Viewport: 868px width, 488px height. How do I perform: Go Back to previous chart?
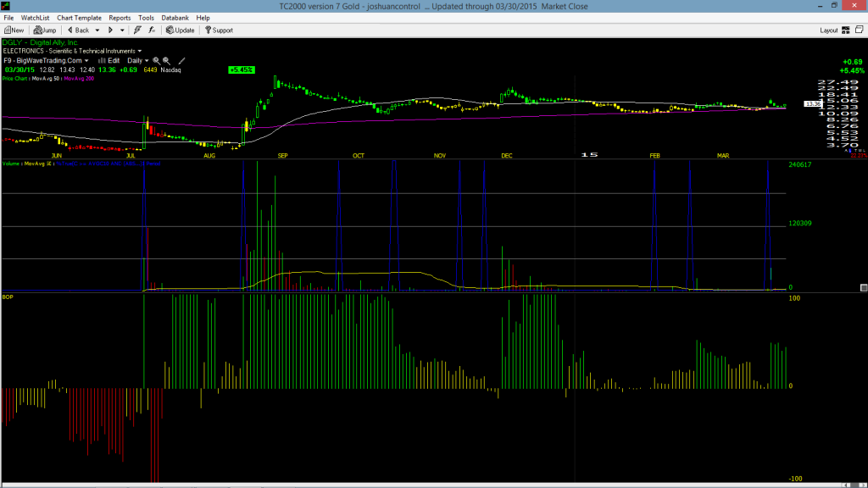point(79,30)
